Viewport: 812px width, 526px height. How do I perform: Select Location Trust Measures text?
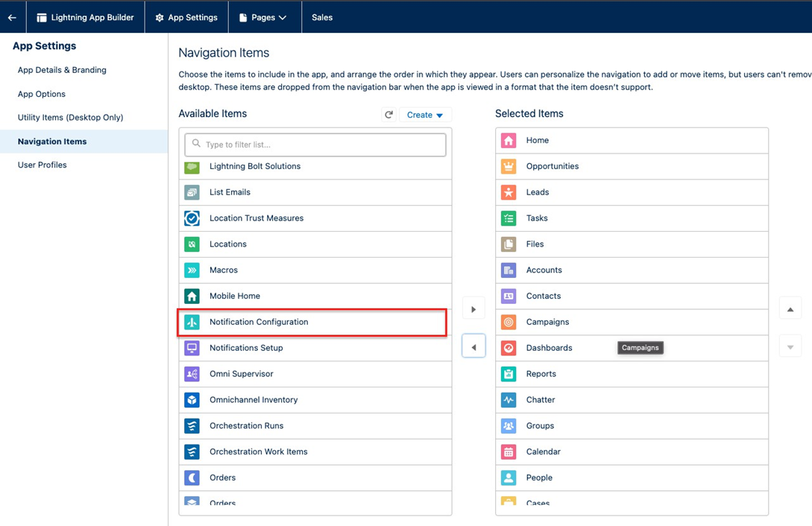(256, 218)
